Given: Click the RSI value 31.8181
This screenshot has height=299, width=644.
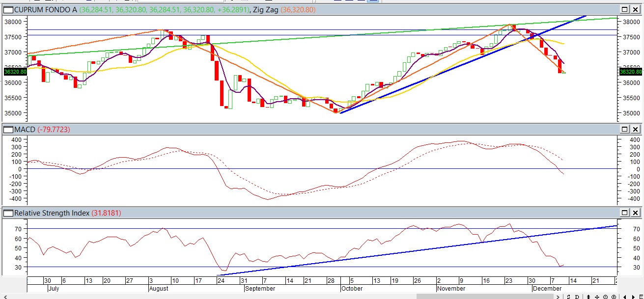Looking at the screenshot, I should 106,213.
